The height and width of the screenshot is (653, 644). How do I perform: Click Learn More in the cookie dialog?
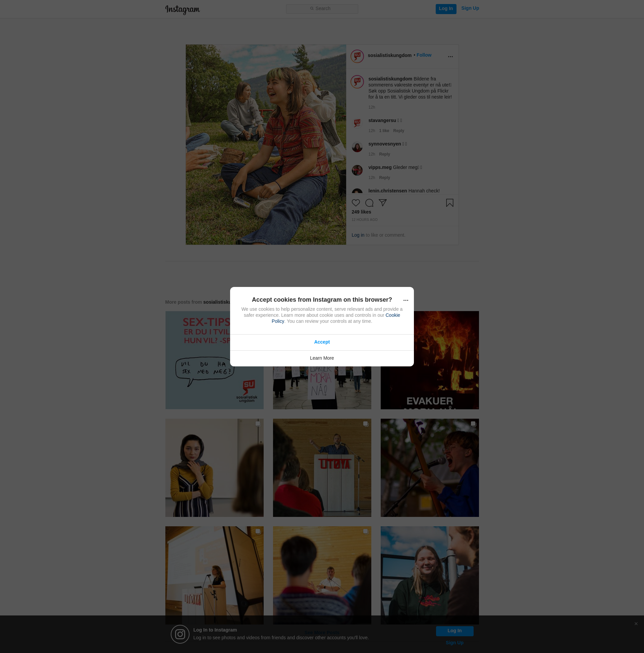coord(322,358)
